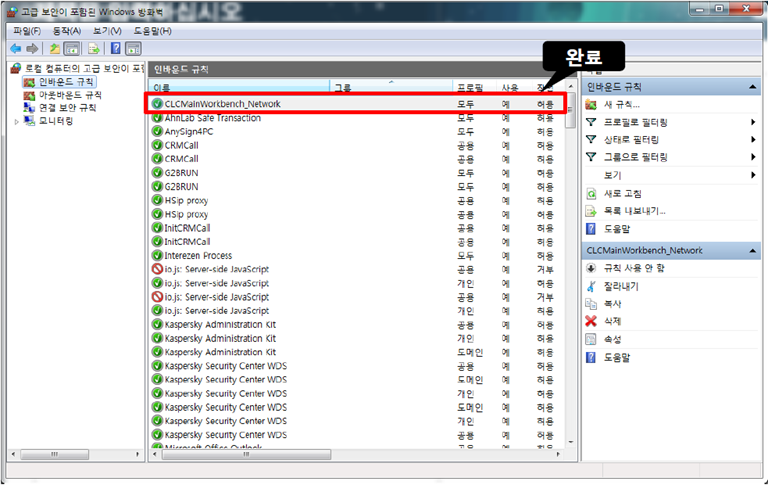This screenshot has width=768, height=485.
Task: Click 삭제 action with red X
Action: [612, 321]
